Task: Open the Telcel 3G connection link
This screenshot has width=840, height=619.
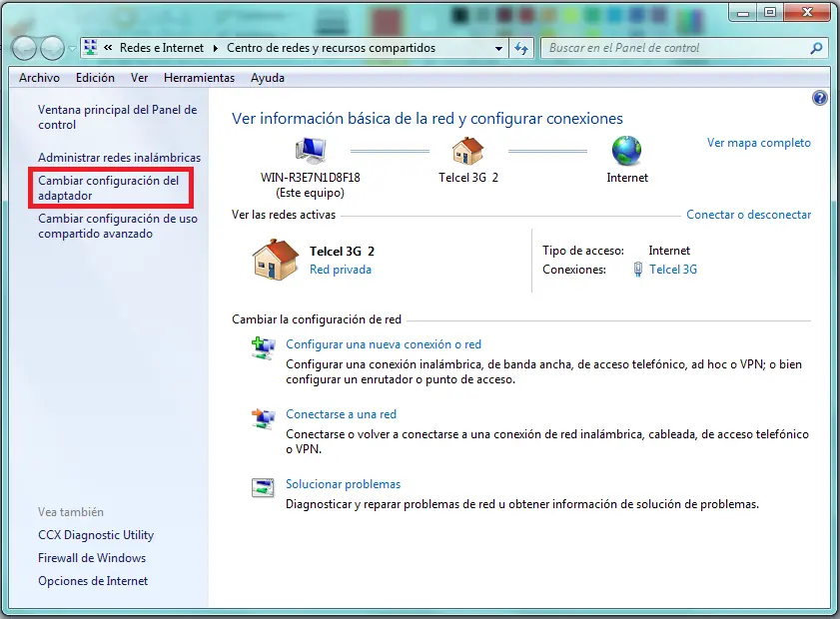Action: pyautogui.click(x=673, y=270)
